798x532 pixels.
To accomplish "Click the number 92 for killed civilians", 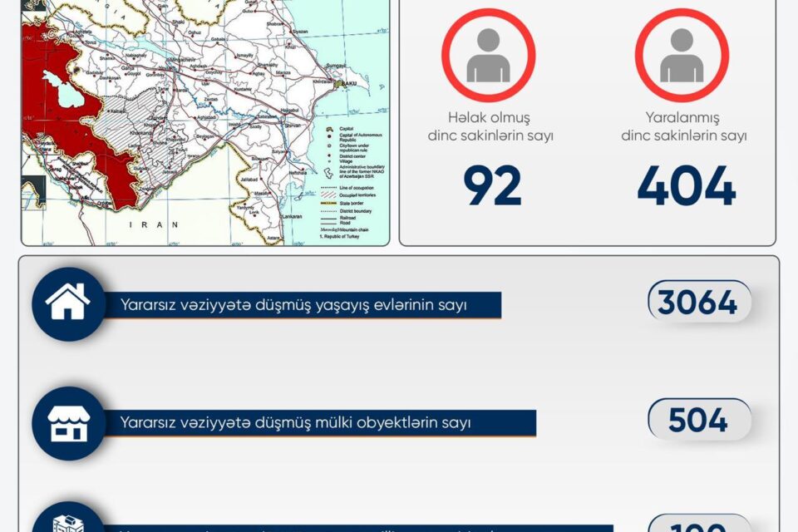I will coord(492,185).
